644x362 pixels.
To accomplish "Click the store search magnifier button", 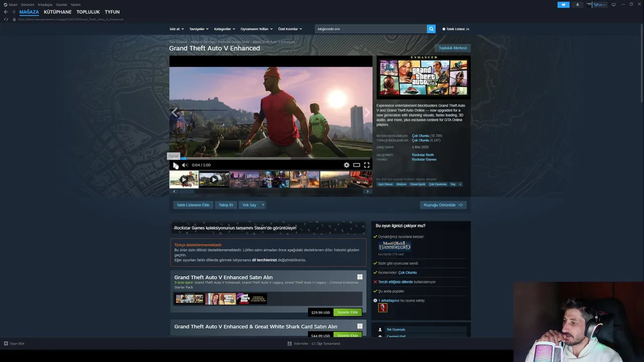I will click(x=431, y=29).
